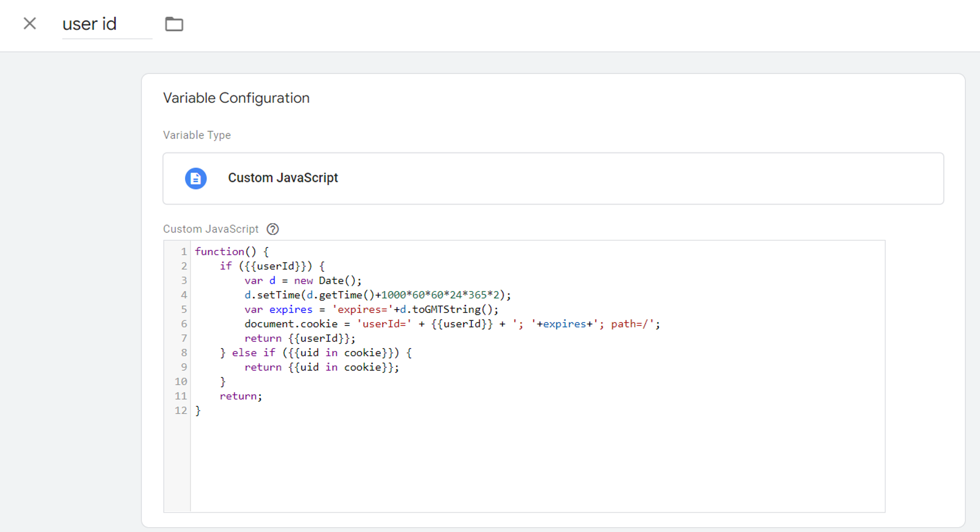Image resolution: width=980 pixels, height=532 pixels.
Task: Click the document.cookie assignment line
Action: point(452,324)
